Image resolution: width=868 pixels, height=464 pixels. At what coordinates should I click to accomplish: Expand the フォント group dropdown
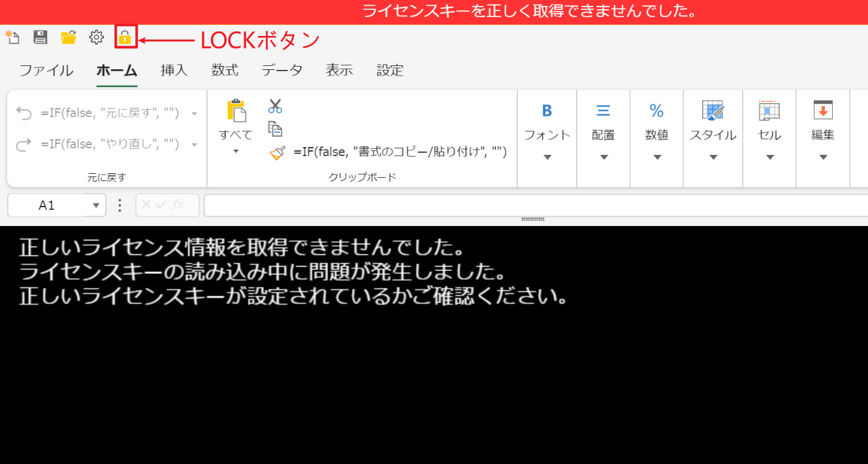click(x=547, y=157)
